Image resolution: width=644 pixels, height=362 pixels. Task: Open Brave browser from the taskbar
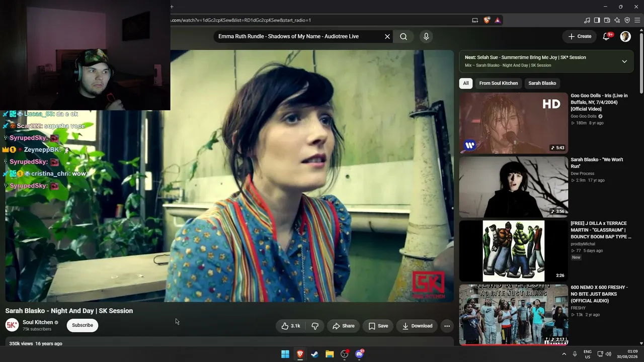pyautogui.click(x=300, y=354)
